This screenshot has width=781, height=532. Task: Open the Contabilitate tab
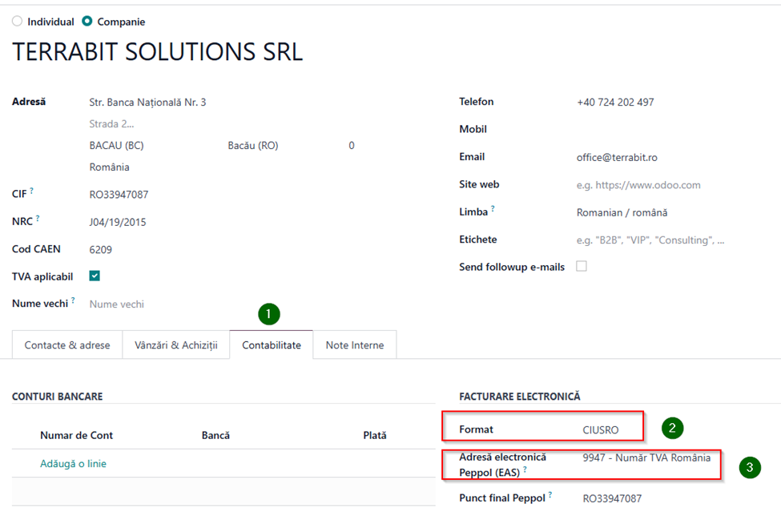pyautogui.click(x=272, y=345)
